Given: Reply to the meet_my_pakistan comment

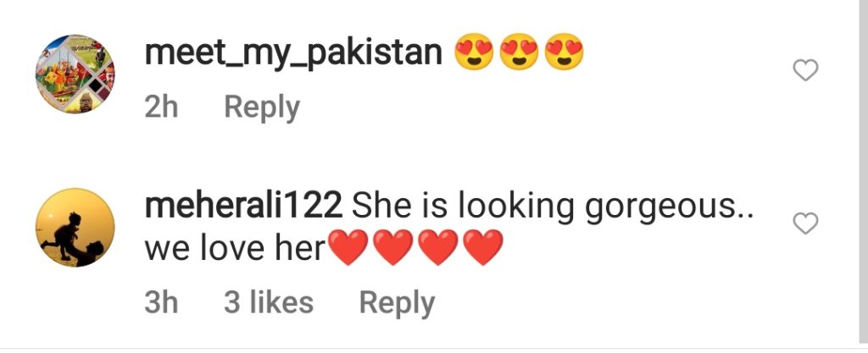Looking at the screenshot, I should tap(262, 108).
